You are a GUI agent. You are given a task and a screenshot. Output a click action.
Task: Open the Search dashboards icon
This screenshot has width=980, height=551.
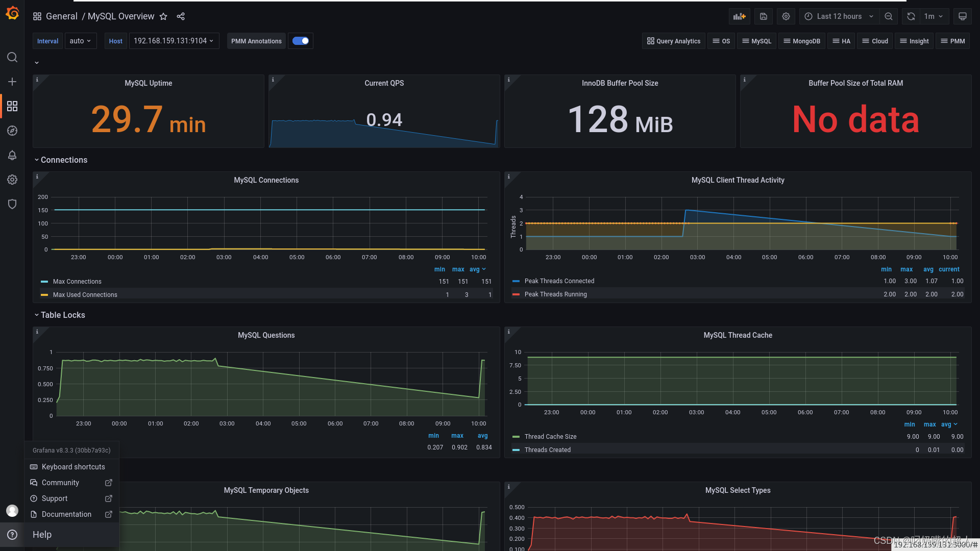click(x=12, y=57)
